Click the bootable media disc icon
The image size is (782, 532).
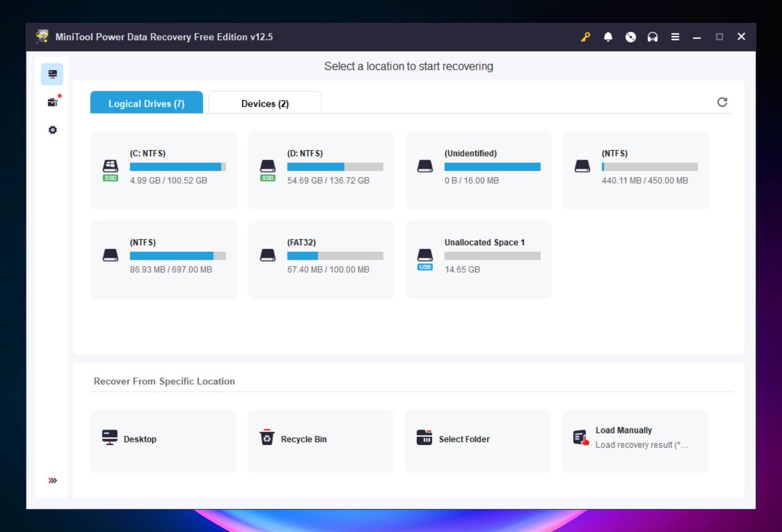(631, 37)
